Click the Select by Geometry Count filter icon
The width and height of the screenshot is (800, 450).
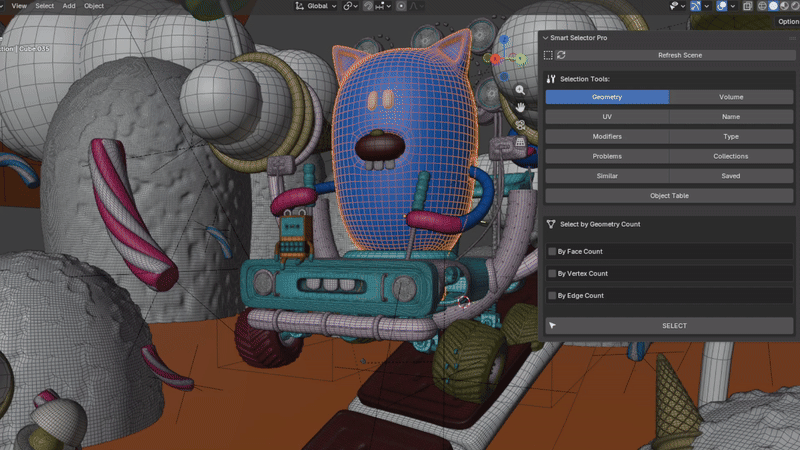(x=551, y=224)
